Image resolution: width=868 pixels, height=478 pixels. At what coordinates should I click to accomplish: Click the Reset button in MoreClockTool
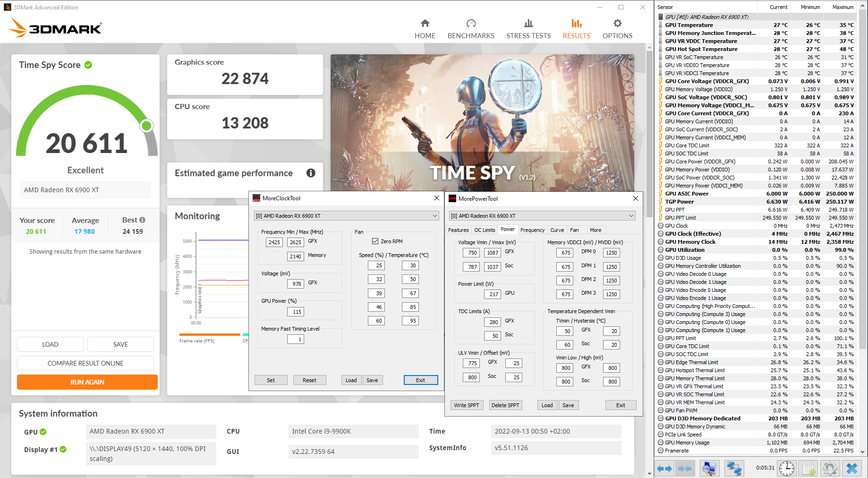309,380
